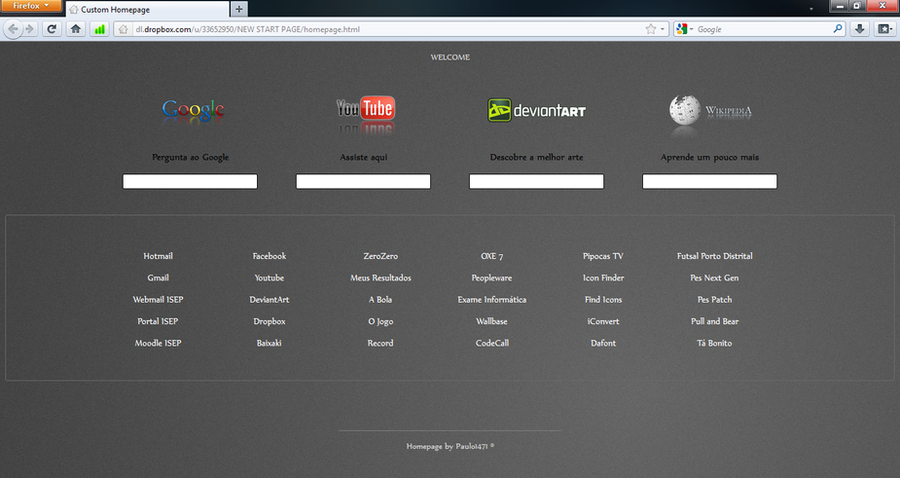Screen dimensions: 900x478
Task: Open the downloads arrow button
Action: (859, 29)
